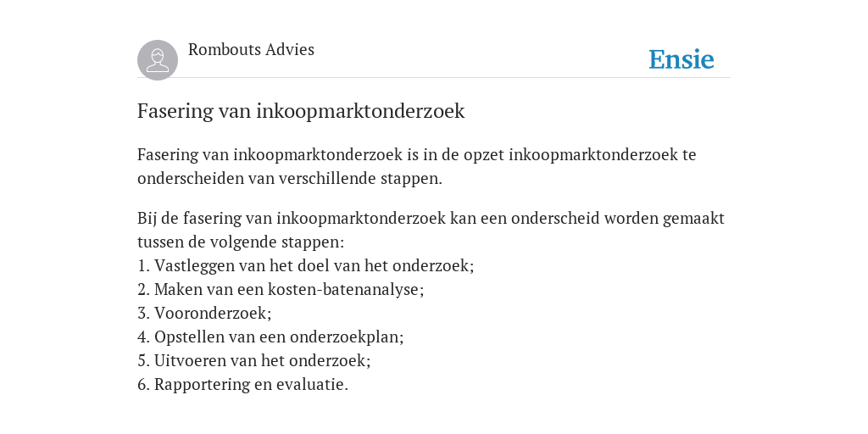Select step 2 'Maken van een kosten-batenanalyse'
Screen dimensions: 868x434
coord(281,290)
